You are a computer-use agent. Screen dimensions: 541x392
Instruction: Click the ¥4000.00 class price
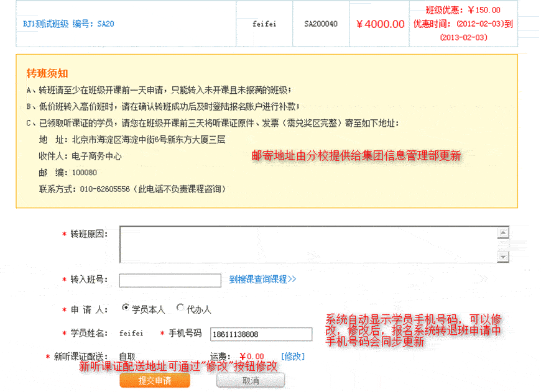[380, 24]
